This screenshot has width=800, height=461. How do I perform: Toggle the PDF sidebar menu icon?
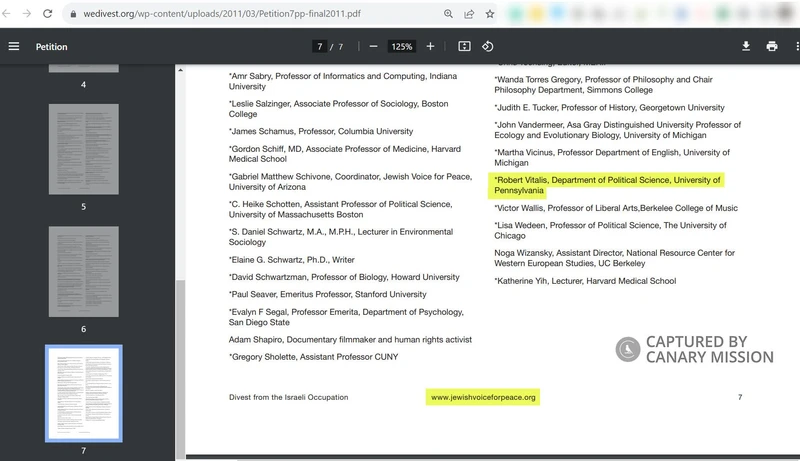pos(14,47)
